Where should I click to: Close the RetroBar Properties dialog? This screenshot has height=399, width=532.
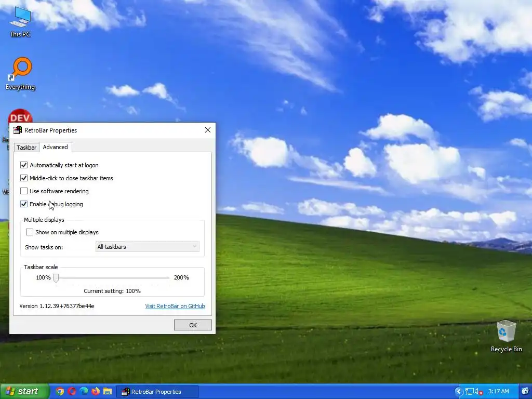tap(208, 130)
